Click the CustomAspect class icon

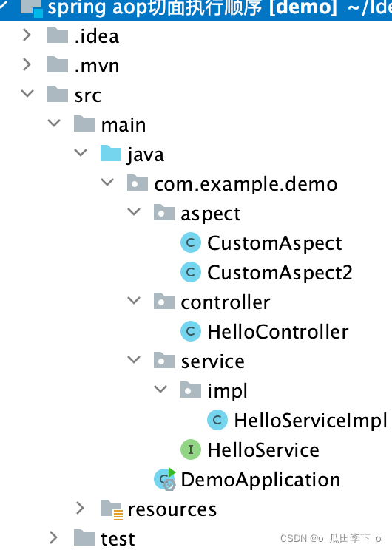tap(191, 242)
